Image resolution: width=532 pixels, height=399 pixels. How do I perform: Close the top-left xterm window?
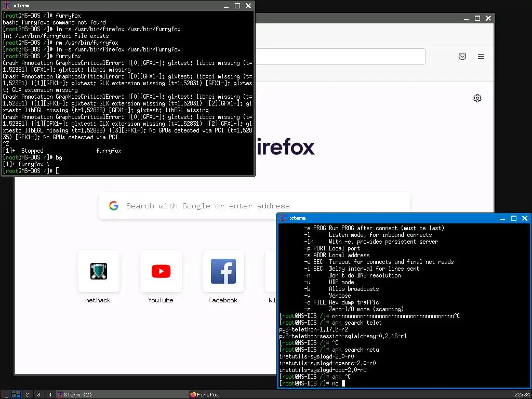(248, 6)
